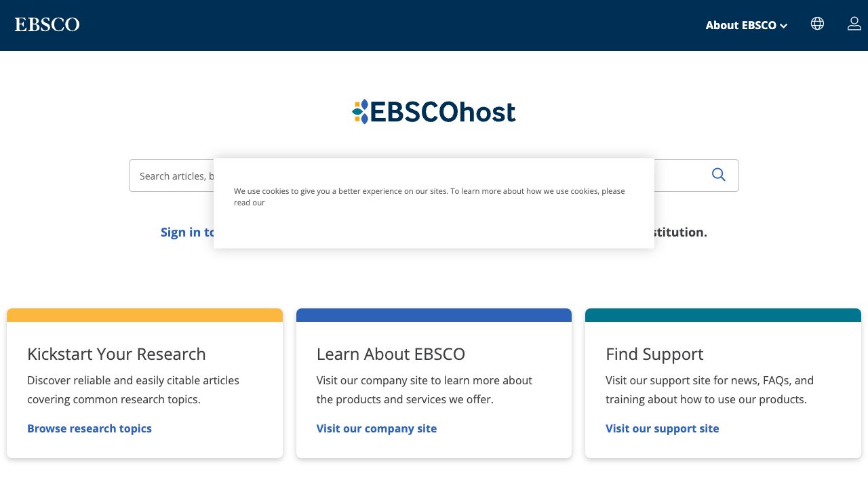Open the Visit our support site link
The width and height of the screenshot is (868, 488).
[662, 428]
